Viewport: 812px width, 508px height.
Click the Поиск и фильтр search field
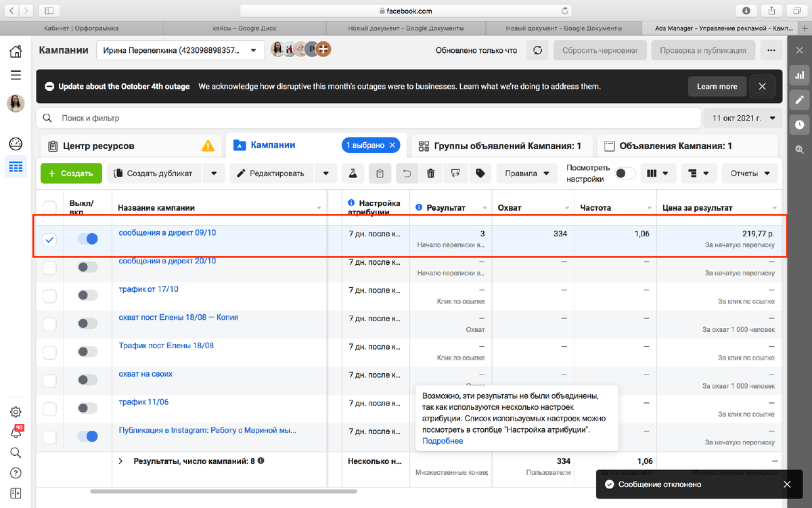(369, 118)
